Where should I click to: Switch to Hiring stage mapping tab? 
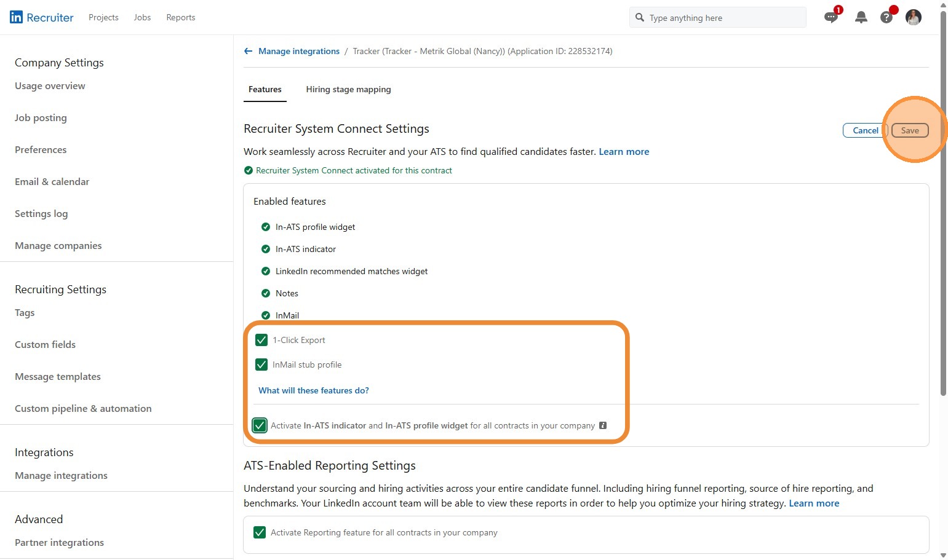348,89
